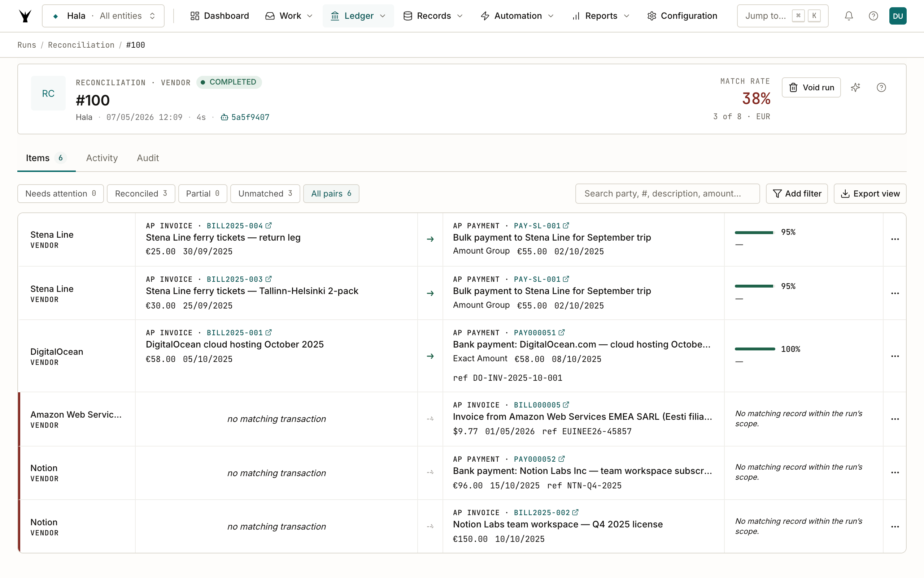Open agent run link 5a5f9407

[245, 117]
